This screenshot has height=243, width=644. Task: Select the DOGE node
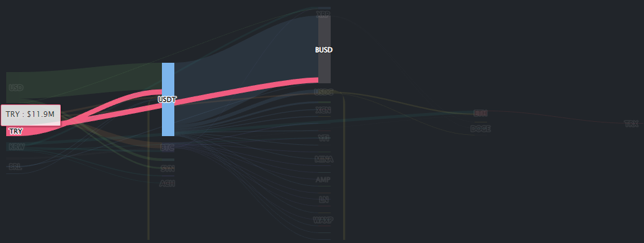coord(481,129)
